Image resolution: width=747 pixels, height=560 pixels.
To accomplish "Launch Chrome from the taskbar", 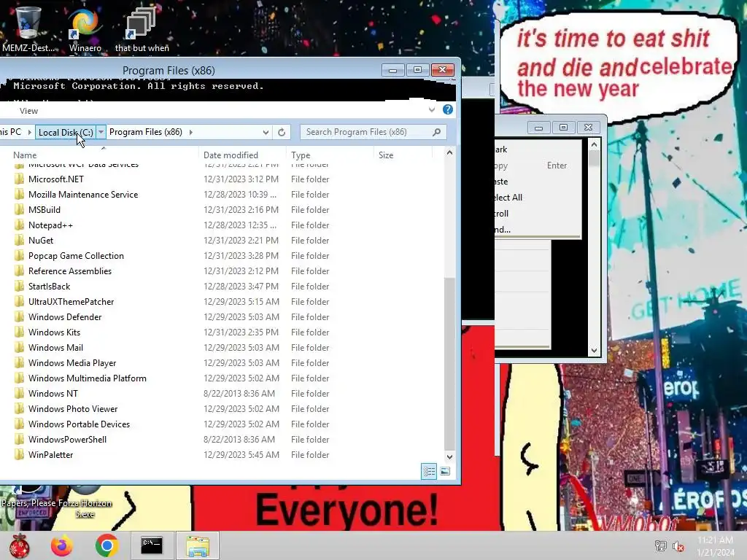I will coord(107,545).
